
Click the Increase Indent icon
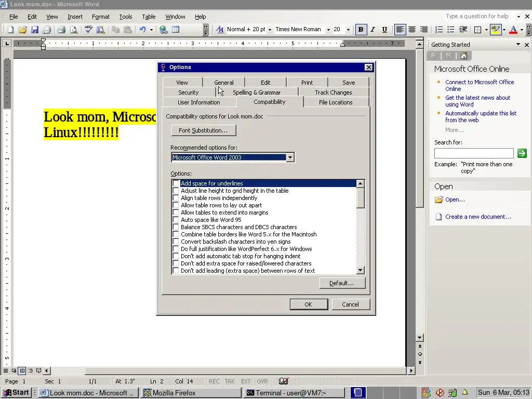(x=463, y=30)
